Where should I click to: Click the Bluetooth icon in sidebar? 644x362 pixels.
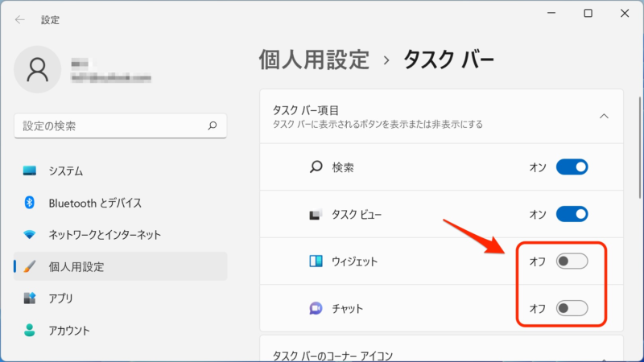(x=29, y=203)
